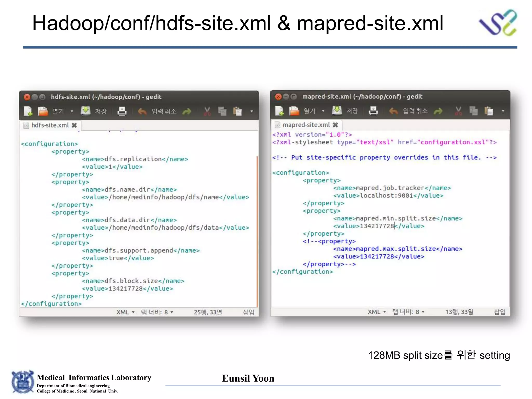Viewport: 532px width, 399px height.
Task: Click the dfs.replication name line
Action: 135,159
